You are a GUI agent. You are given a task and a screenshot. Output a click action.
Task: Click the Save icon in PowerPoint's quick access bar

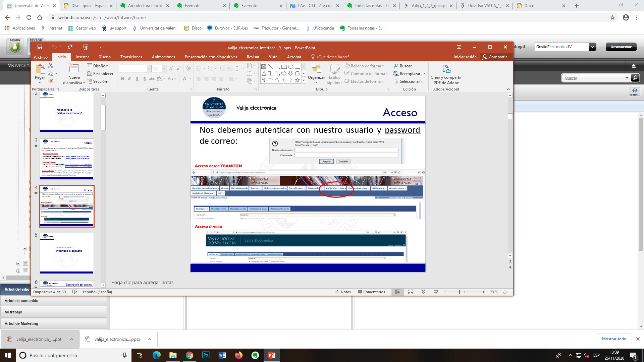tap(40, 47)
